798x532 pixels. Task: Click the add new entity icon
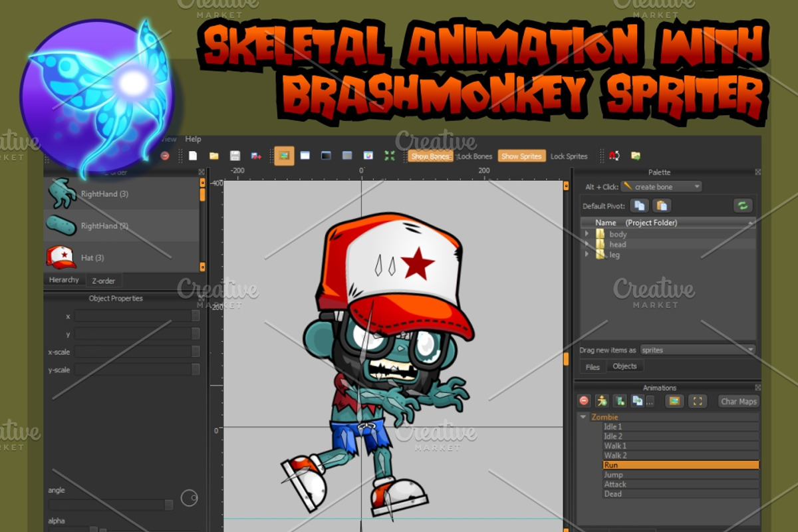point(620,401)
